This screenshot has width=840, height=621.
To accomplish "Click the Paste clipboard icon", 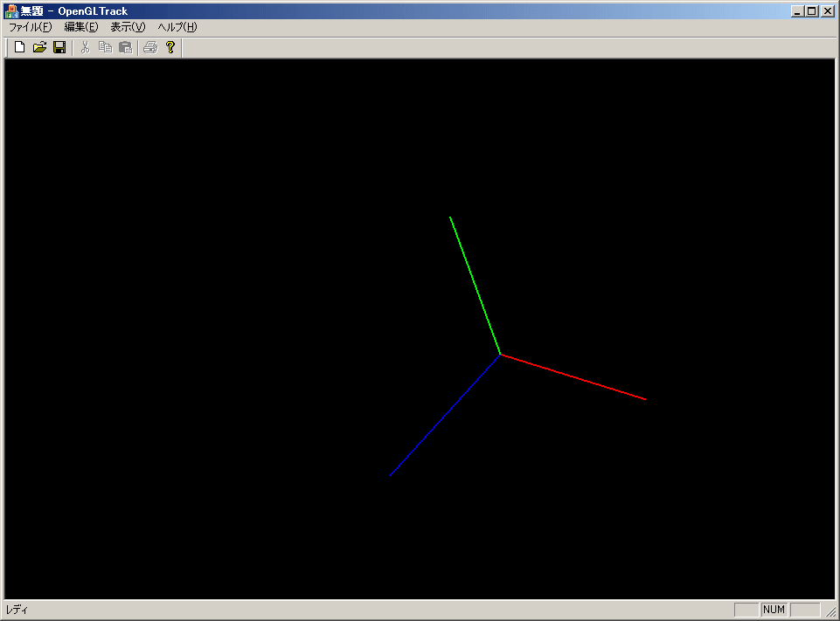I will [125, 48].
